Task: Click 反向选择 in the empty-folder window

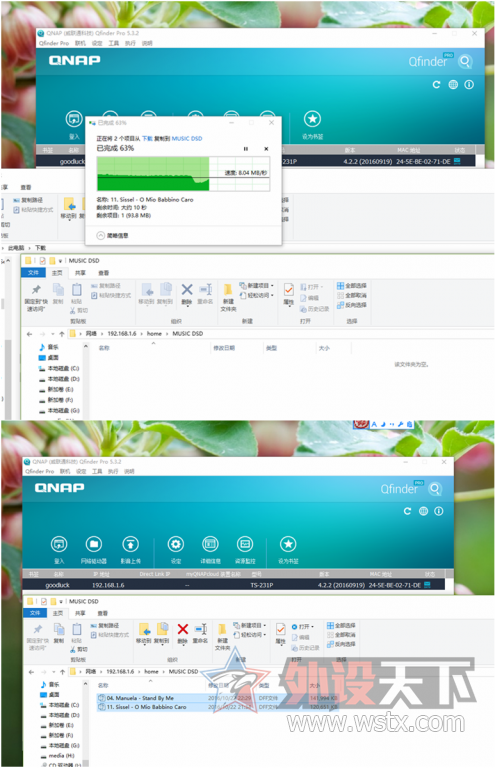Action: 352,305
